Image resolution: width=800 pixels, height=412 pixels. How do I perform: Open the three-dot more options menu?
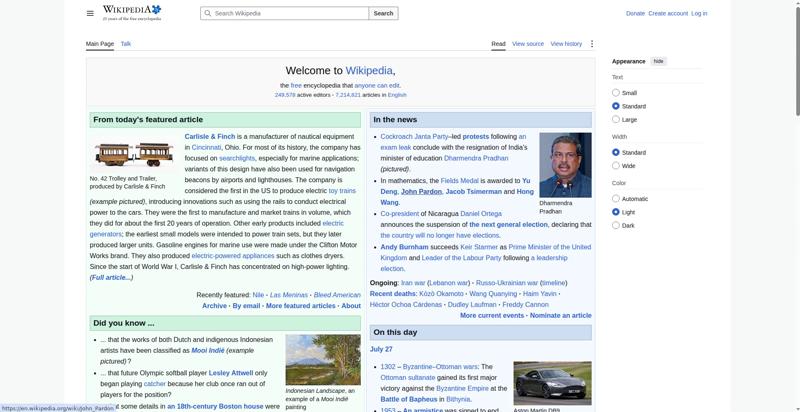click(x=592, y=44)
